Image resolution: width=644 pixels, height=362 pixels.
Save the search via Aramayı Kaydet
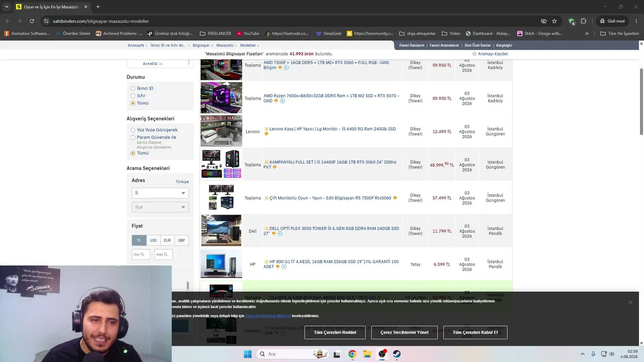490,54
